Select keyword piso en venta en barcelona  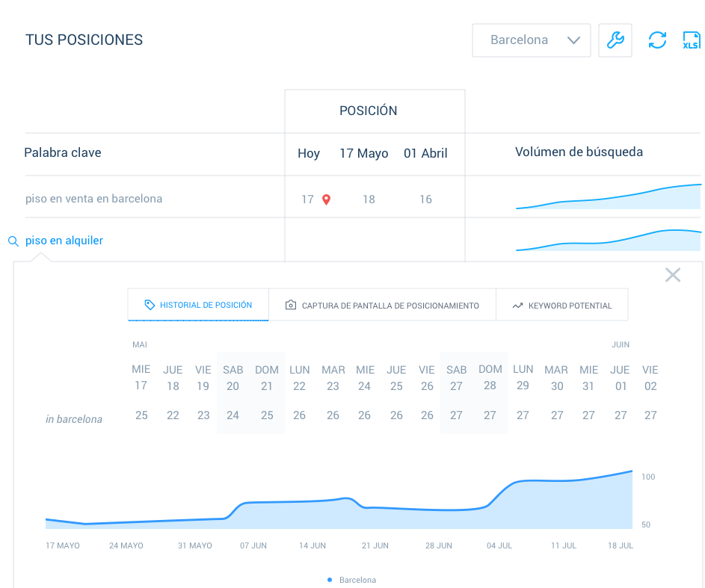93,199
